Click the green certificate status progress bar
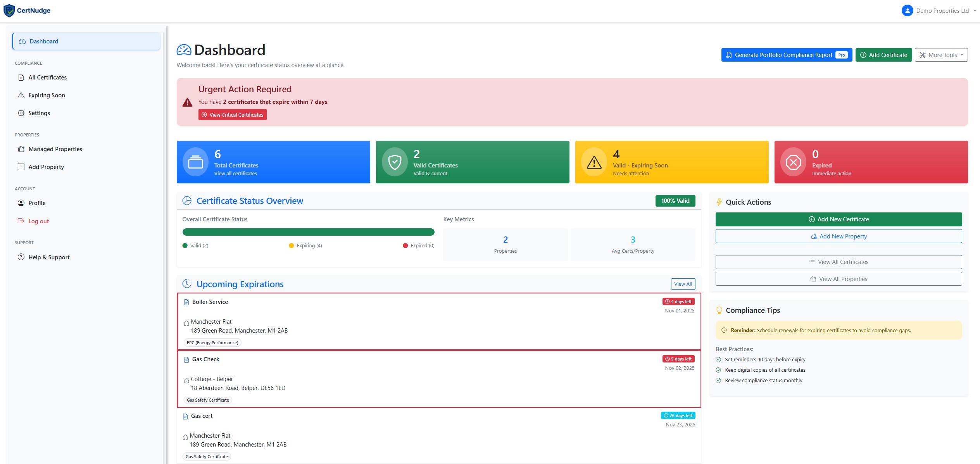Screen dimensions: 980x464 [308, 232]
